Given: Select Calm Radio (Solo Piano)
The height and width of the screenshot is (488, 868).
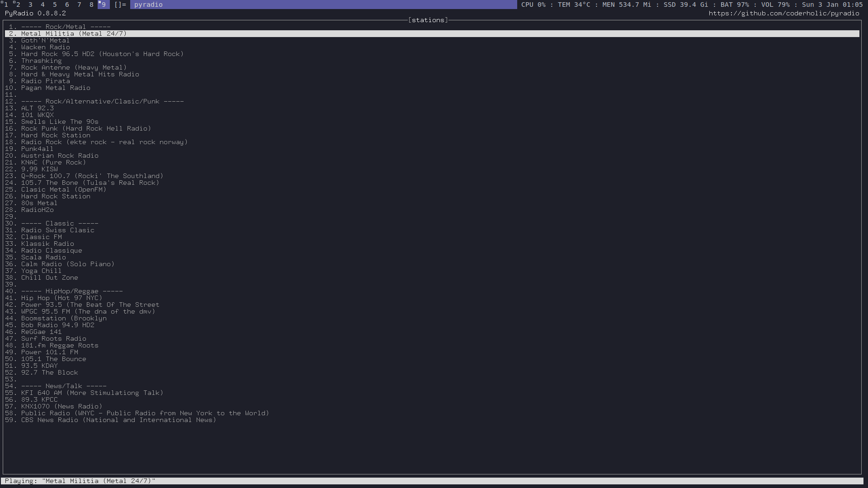Looking at the screenshot, I should point(68,264).
